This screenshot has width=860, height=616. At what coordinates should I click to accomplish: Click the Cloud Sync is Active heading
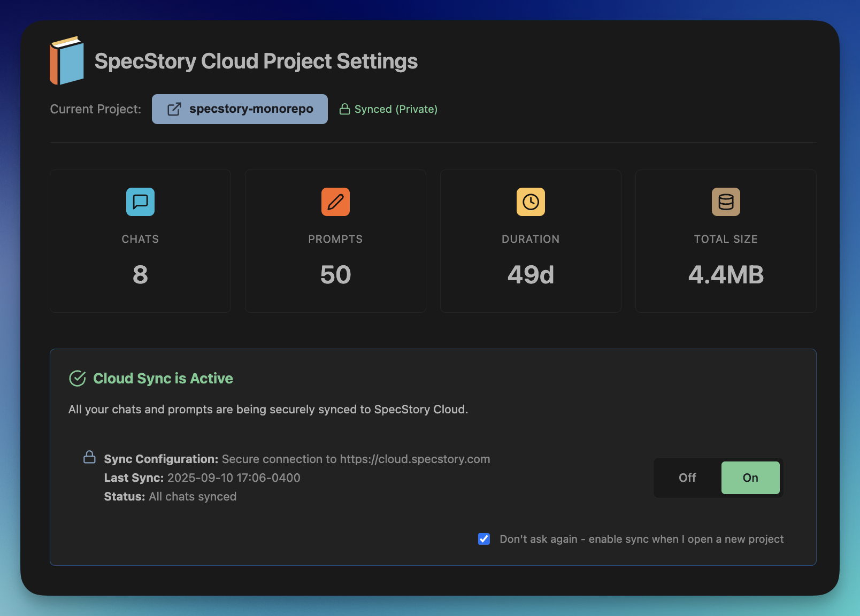[163, 379]
